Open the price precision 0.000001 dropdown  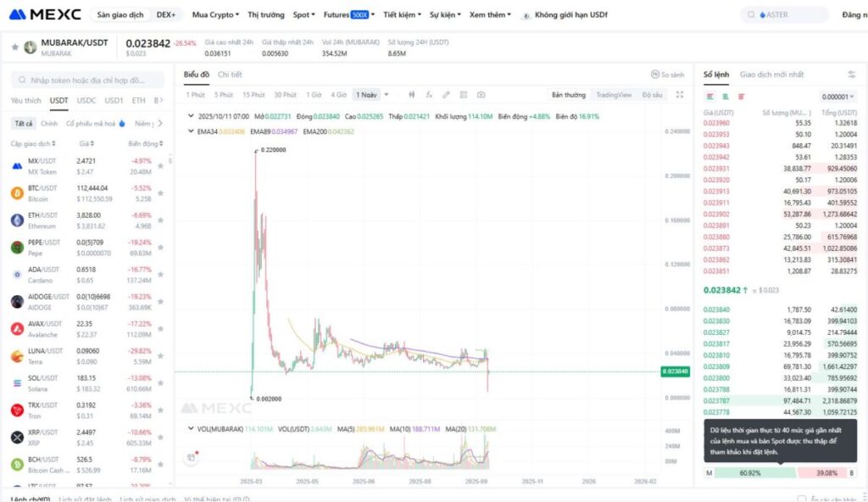coord(837,97)
